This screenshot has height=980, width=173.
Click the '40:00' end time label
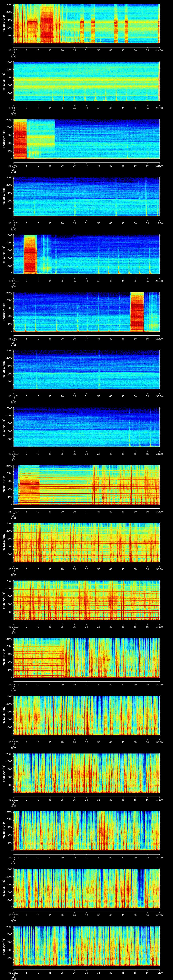[160, 972]
